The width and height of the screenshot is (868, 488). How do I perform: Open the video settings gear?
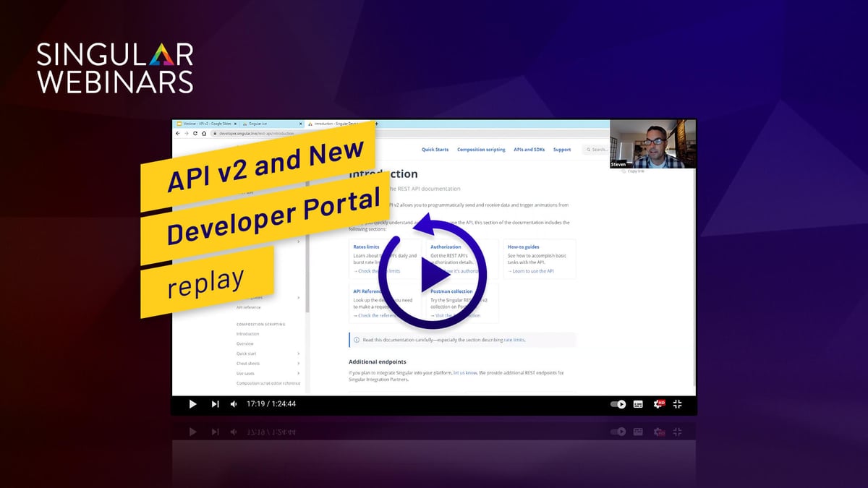pyautogui.click(x=659, y=404)
